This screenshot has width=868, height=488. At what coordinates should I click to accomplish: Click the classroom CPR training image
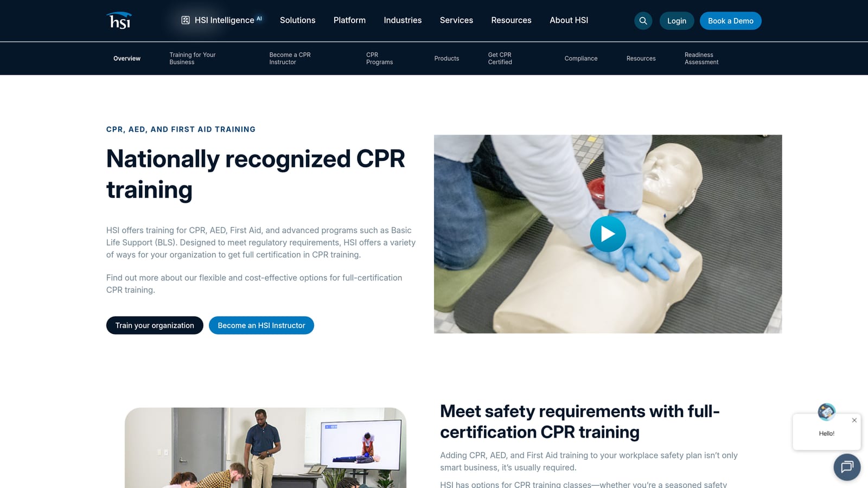[x=265, y=448]
